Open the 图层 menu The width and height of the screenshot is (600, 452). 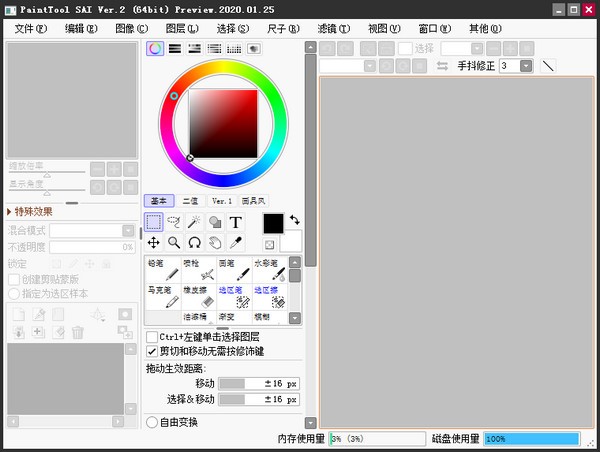(x=181, y=28)
